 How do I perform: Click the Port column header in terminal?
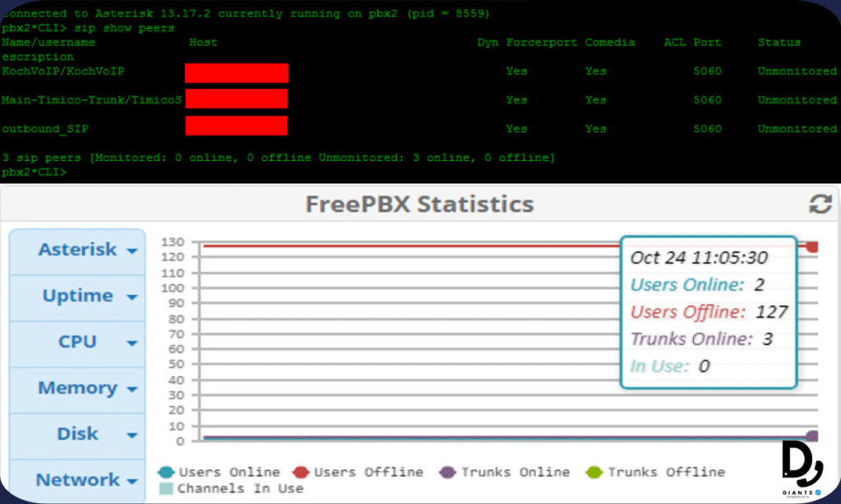pyautogui.click(x=707, y=43)
